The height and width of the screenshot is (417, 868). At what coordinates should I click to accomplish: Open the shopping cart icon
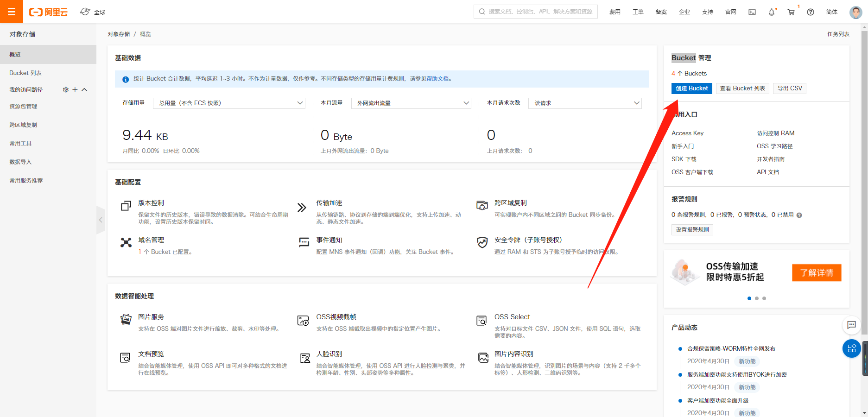(791, 12)
